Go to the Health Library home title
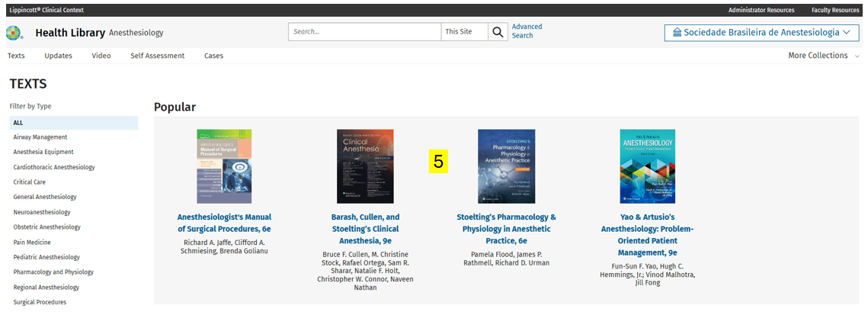868x312 pixels. click(70, 33)
